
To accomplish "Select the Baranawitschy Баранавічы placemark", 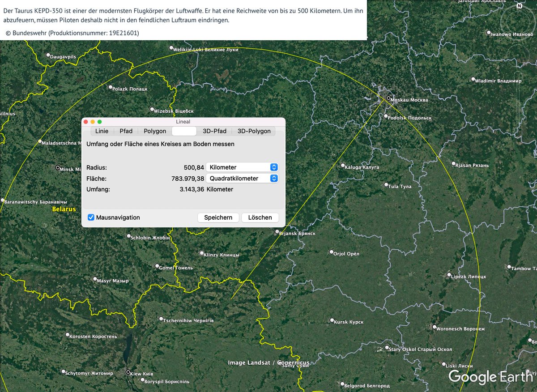I will point(2,200).
